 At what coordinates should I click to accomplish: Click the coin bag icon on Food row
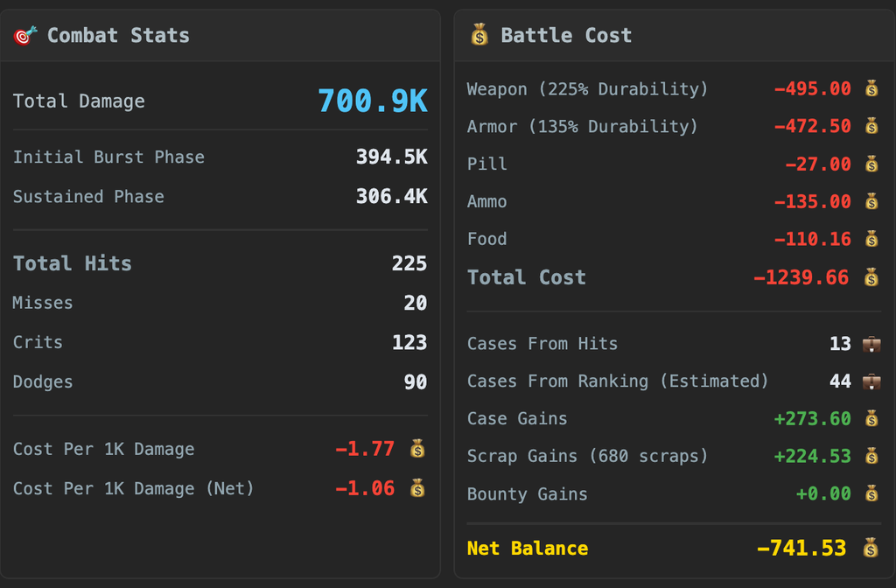871,239
